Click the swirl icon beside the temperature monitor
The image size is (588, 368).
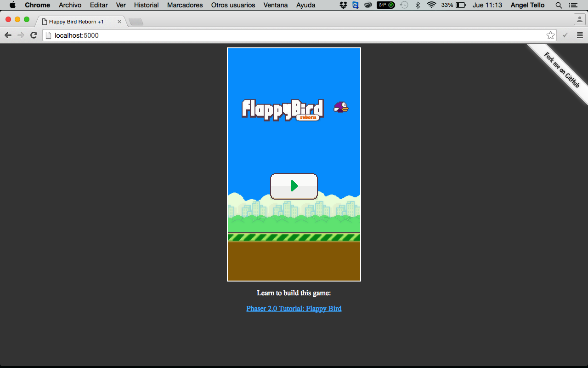click(368, 5)
